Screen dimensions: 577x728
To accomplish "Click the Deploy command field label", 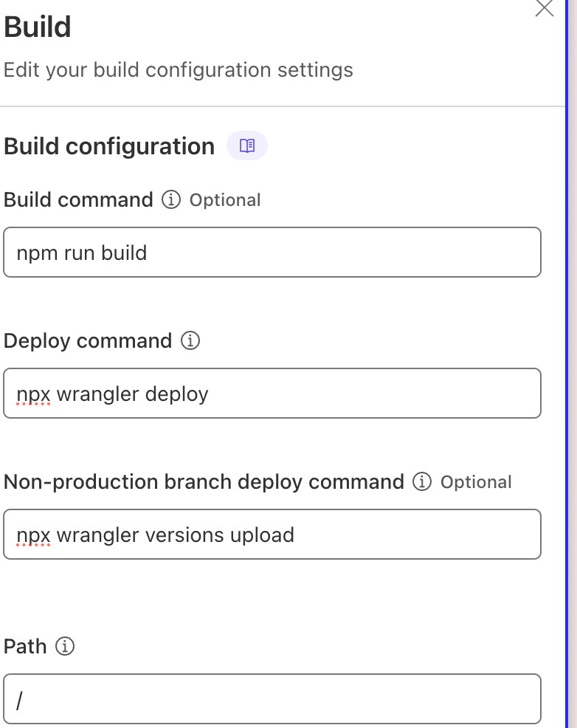I will (x=88, y=341).
